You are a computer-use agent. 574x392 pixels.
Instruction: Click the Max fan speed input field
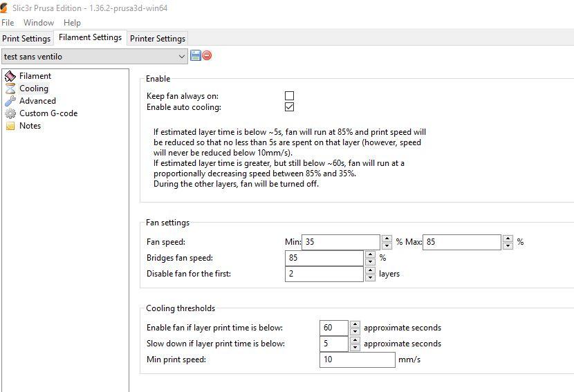pos(461,242)
